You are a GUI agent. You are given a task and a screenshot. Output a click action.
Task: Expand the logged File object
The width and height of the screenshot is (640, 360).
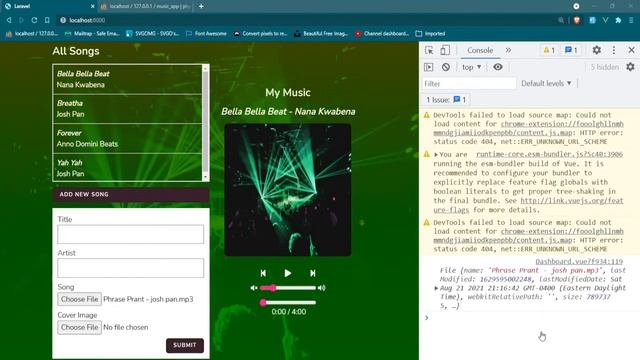click(x=436, y=288)
